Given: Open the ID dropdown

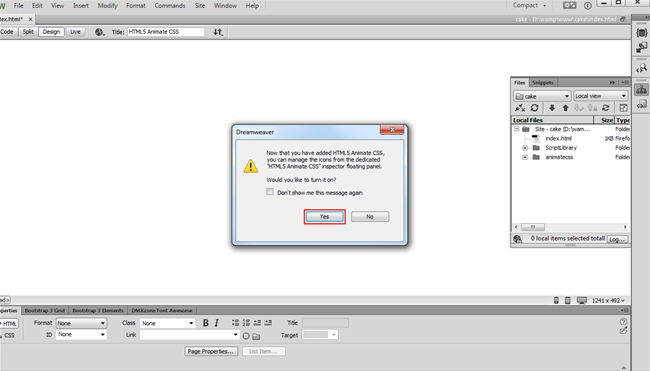Looking at the screenshot, I should coord(81,334).
